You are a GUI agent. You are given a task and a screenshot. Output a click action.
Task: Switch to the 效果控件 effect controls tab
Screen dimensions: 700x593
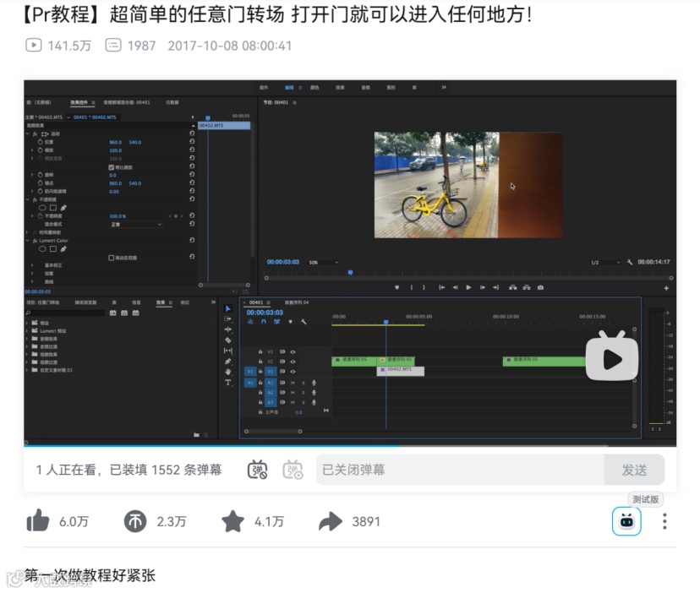pos(79,102)
